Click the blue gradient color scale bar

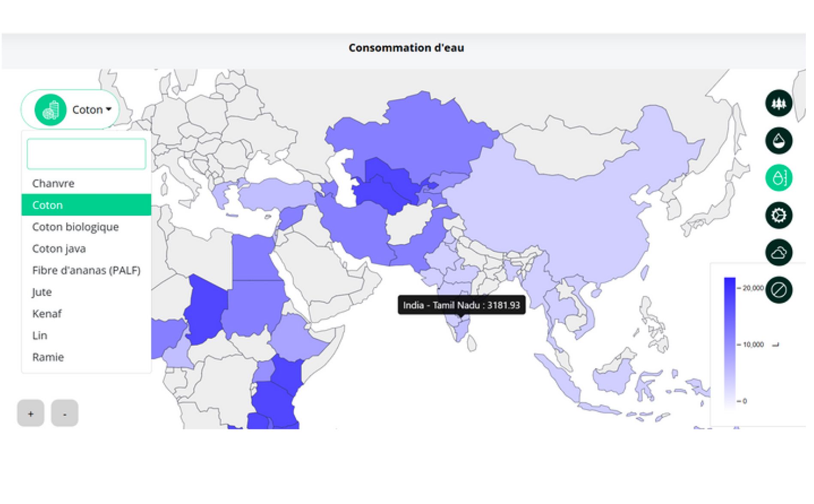(730, 343)
